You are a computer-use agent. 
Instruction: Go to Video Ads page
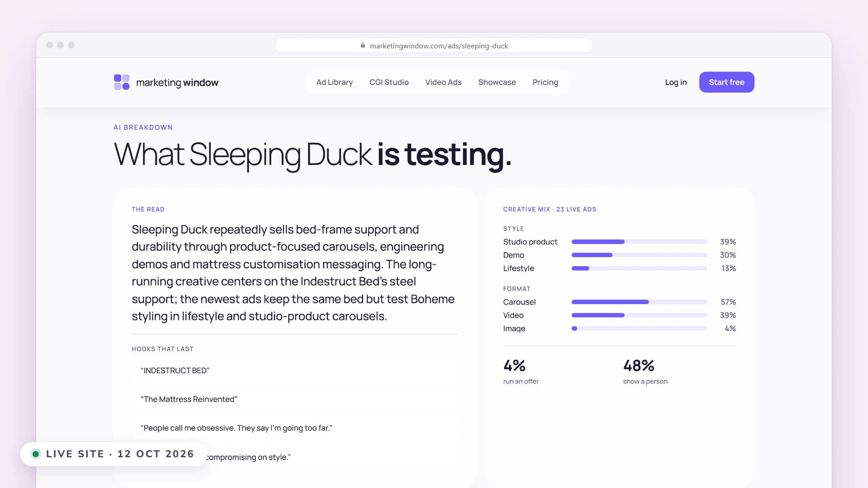pos(443,82)
